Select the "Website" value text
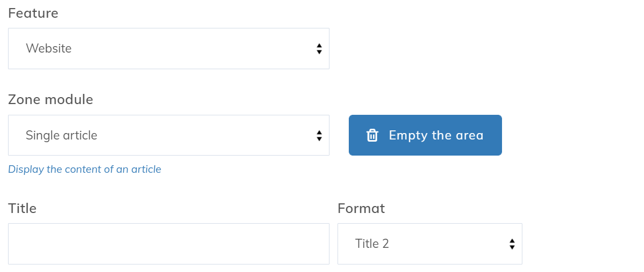Screen dimensions: 644x272 [x=49, y=49]
